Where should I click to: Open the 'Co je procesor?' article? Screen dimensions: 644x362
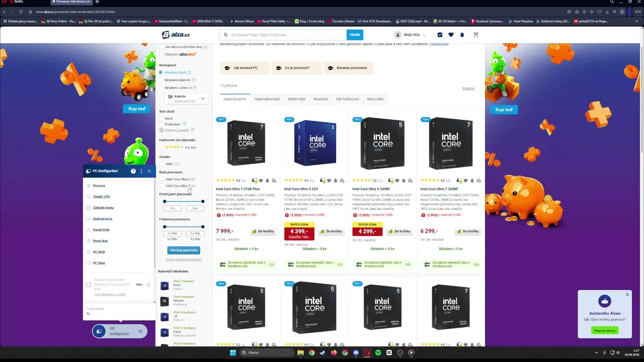[297, 68]
